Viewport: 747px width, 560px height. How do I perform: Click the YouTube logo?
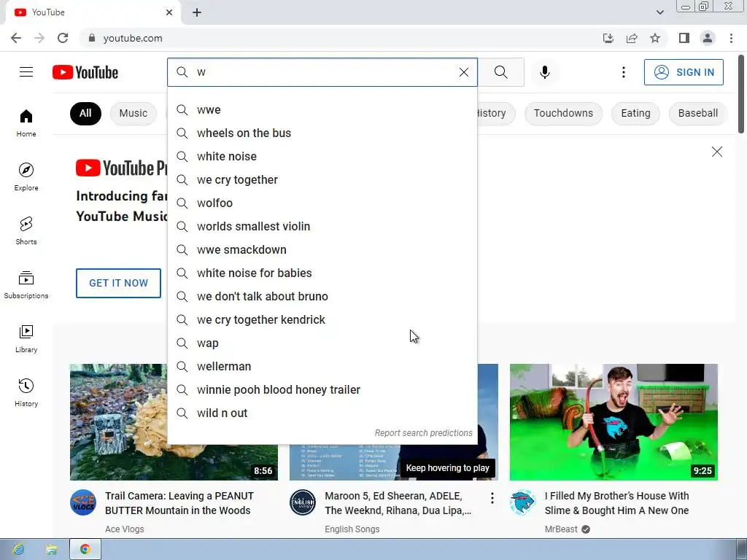(85, 72)
